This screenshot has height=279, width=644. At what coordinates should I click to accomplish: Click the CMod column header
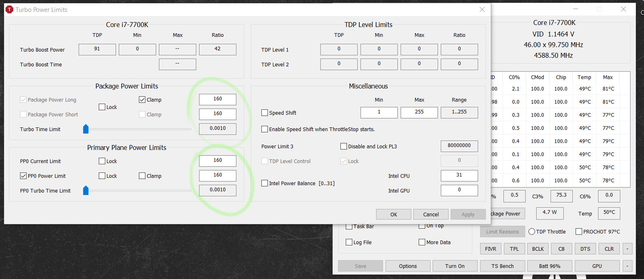(x=537, y=77)
